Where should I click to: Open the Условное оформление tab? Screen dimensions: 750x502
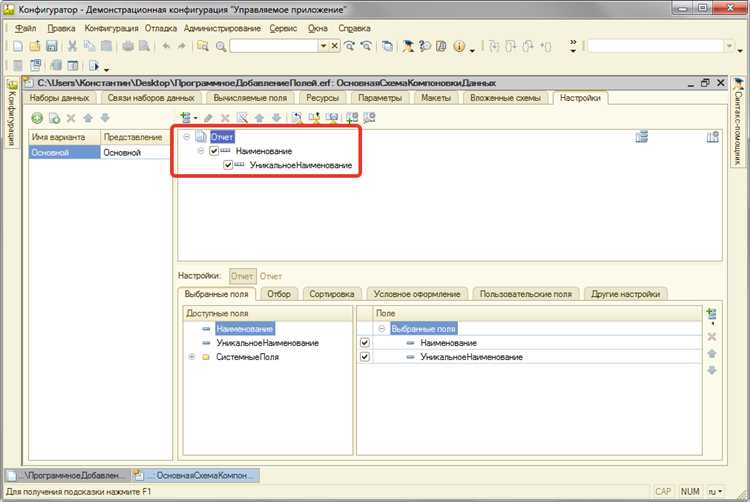point(417,294)
